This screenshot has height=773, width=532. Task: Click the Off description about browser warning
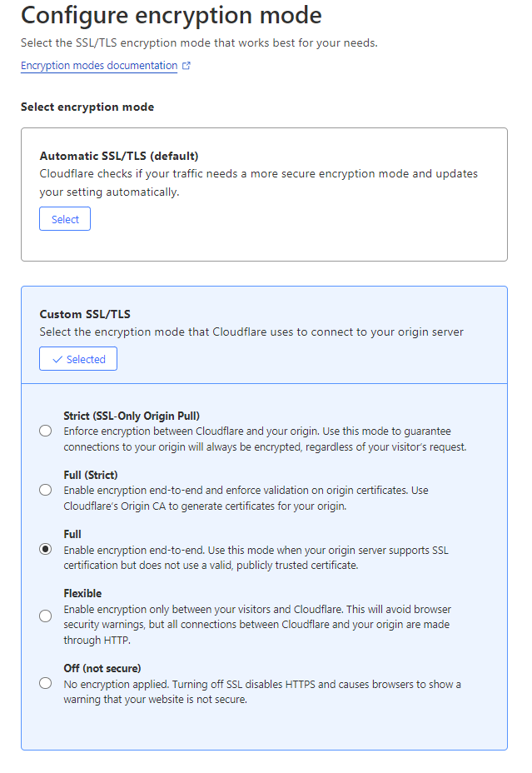click(262, 691)
